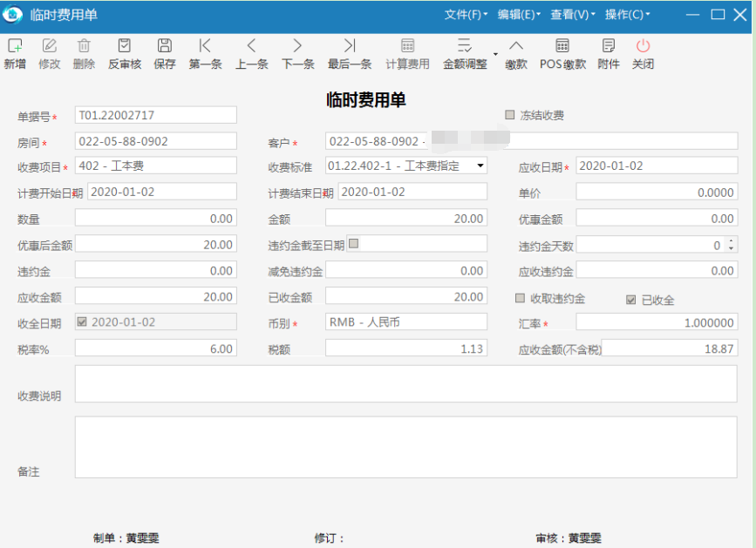Open the 编辑(E) menu
This screenshot has height=548, width=756.
[x=519, y=15]
